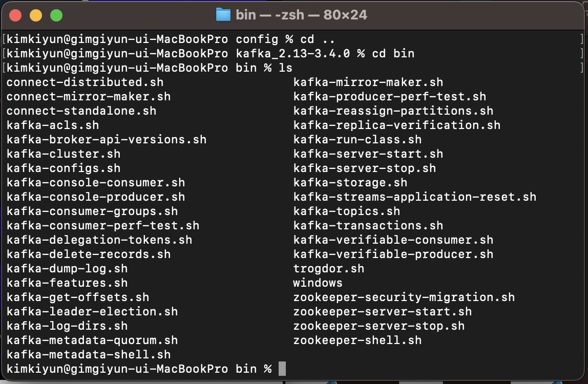Select kafka-consumer-groups.sh file name
This screenshot has width=588, height=384.
tap(92, 211)
